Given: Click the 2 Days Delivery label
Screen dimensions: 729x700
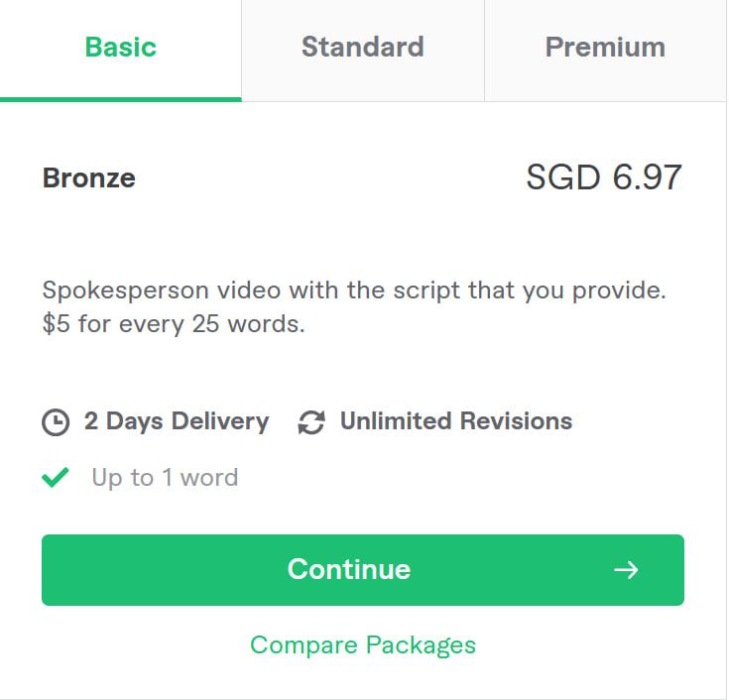Looking at the screenshot, I should 177,421.
